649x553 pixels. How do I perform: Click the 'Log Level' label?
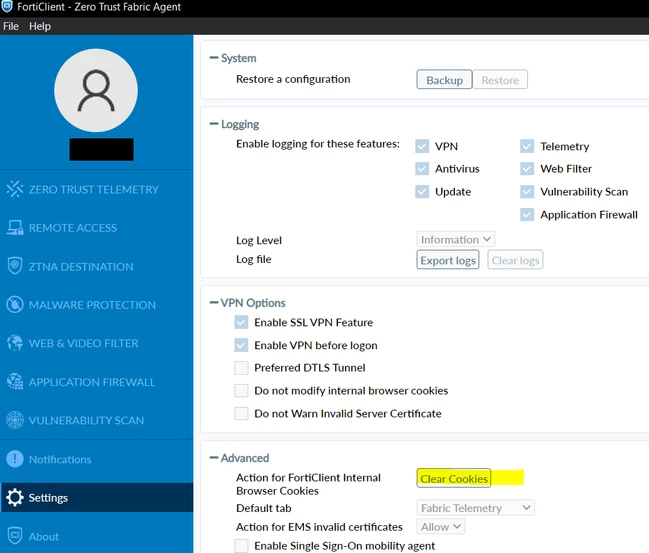pos(259,240)
